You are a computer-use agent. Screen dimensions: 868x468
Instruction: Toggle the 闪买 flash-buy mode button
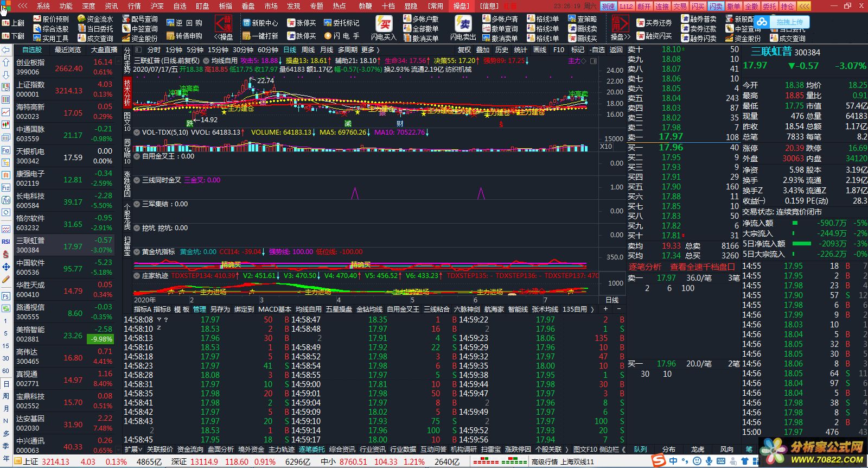coord(698,6)
